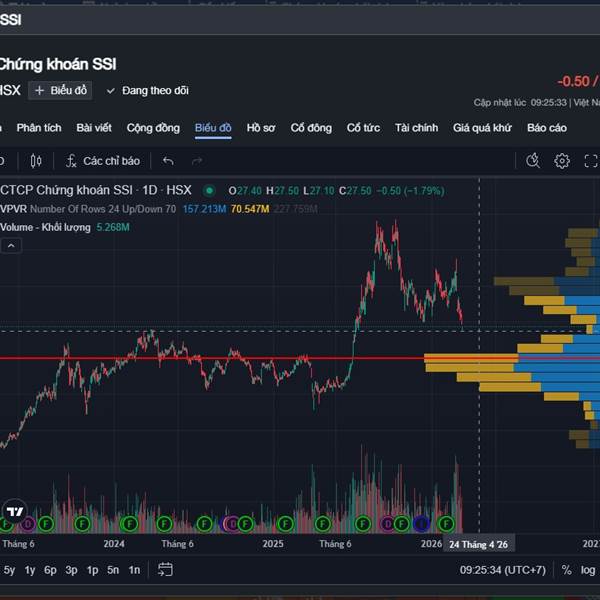Click the 2025 time axis label
The height and width of the screenshot is (600, 600).
click(273, 544)
